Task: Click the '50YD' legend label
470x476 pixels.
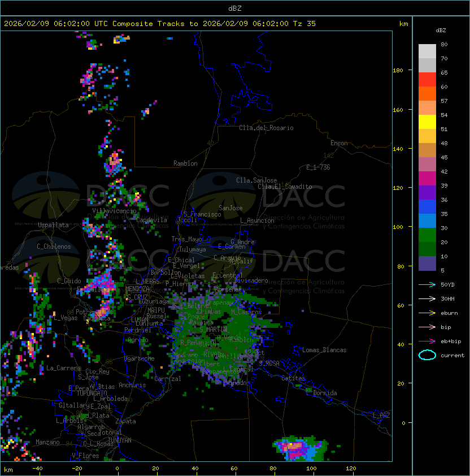Action: pos(447,284)
